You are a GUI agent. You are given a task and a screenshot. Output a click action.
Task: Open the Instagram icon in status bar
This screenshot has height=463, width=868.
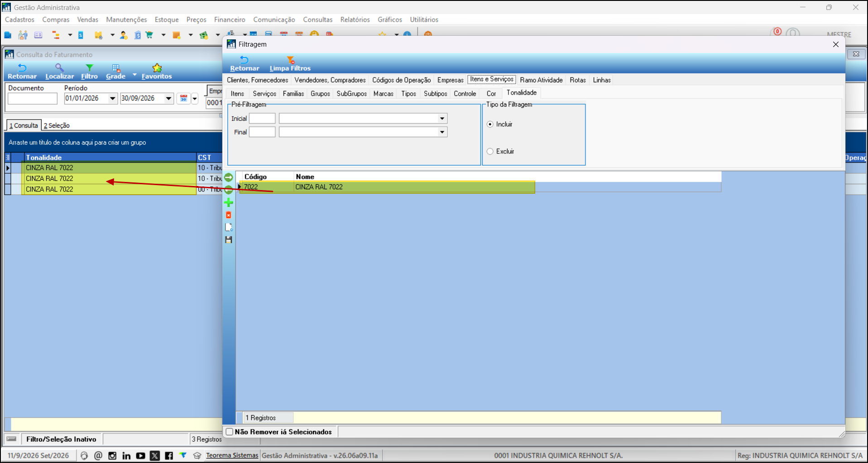click(112, 456)
